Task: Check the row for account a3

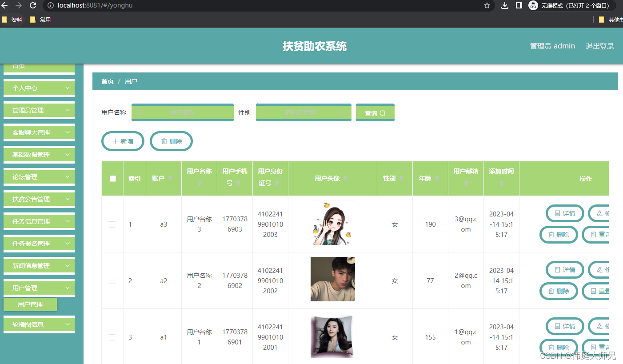Action: tap(112, 224)
